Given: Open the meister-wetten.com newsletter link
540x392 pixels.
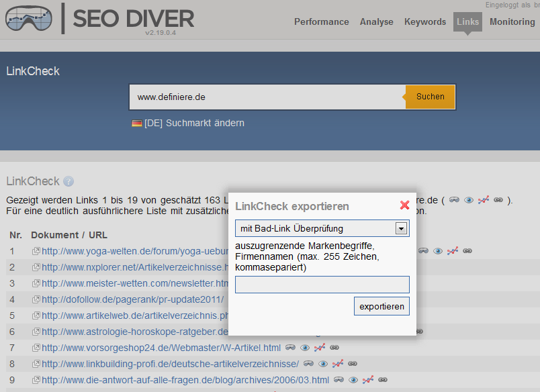Looking at the screenshot, I should point(135,283).
